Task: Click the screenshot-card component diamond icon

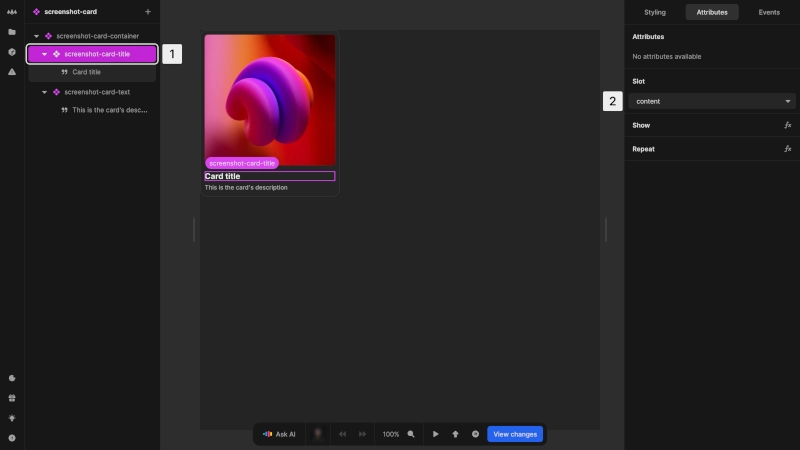Action: click(x=36, y=12)
